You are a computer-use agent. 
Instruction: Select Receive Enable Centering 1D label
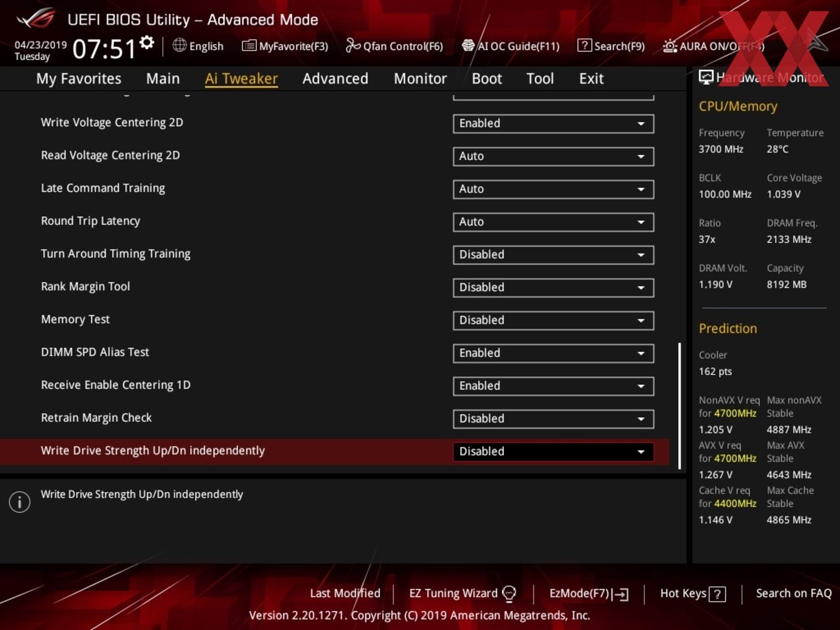[x=115, y=385]
